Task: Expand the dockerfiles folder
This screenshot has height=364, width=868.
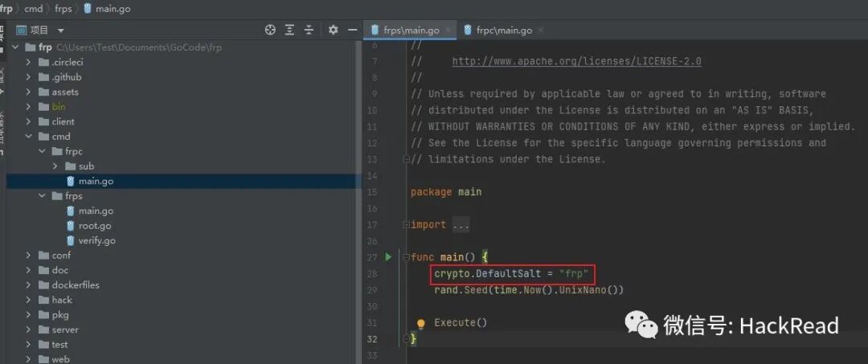Action: (29, 285)
